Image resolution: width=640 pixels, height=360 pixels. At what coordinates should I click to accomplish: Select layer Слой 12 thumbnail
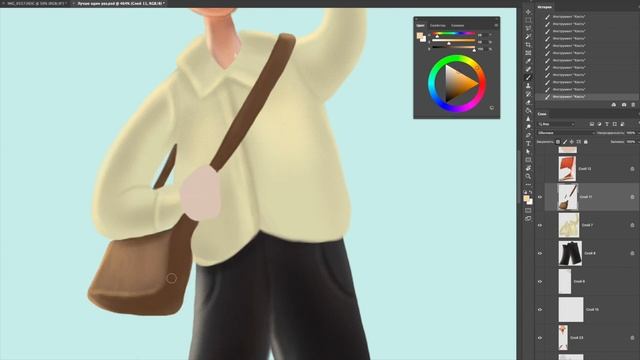pos(567,169)
